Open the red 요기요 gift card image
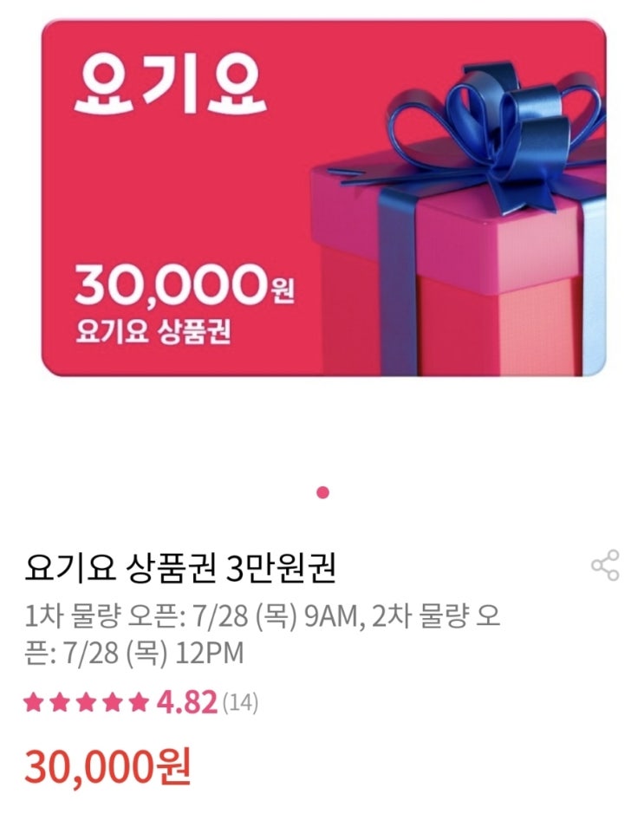644x814 pixels. [x=324, y=198]
